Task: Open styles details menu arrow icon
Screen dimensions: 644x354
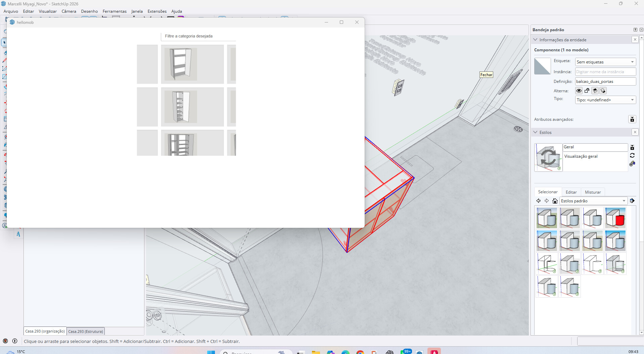Action: 632,201
